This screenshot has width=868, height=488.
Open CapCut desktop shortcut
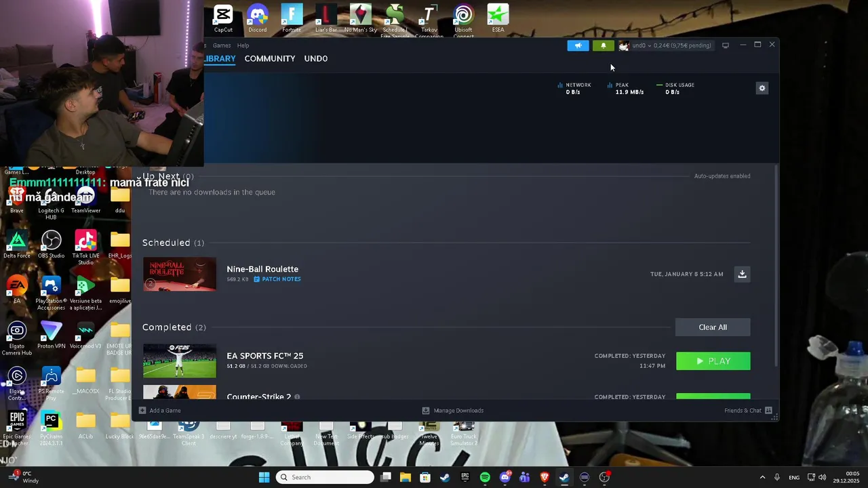(x=223, y=18)
